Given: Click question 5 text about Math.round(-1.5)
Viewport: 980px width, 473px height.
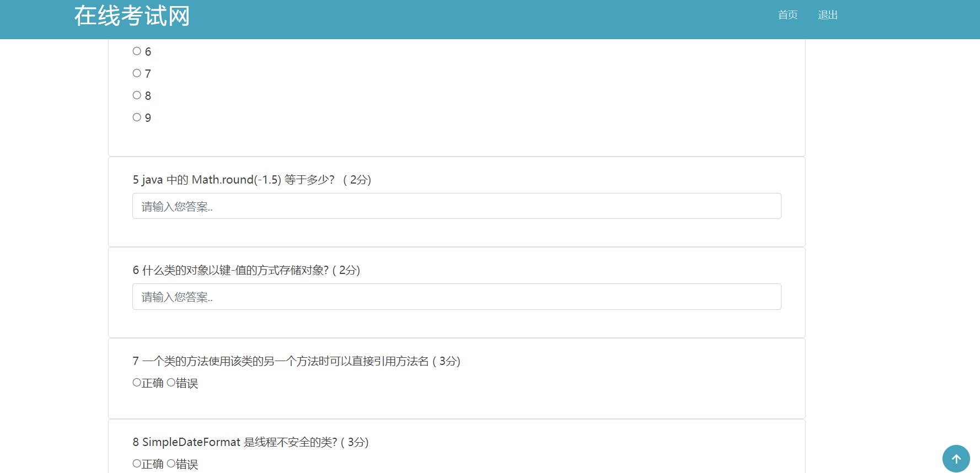Looking at the screenshot, I should (x=251, y=180).
